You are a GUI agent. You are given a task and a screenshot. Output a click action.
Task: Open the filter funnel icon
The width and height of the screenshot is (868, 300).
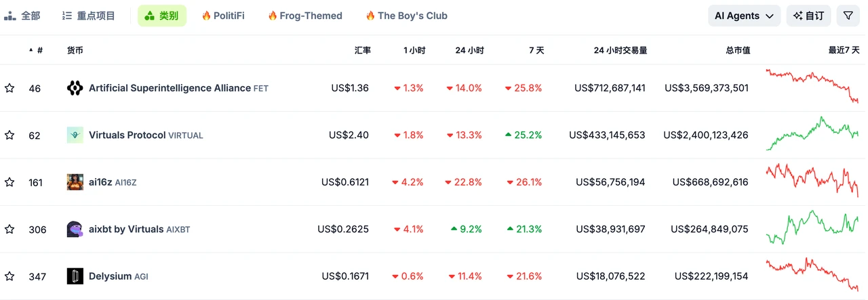pos(848,16)
